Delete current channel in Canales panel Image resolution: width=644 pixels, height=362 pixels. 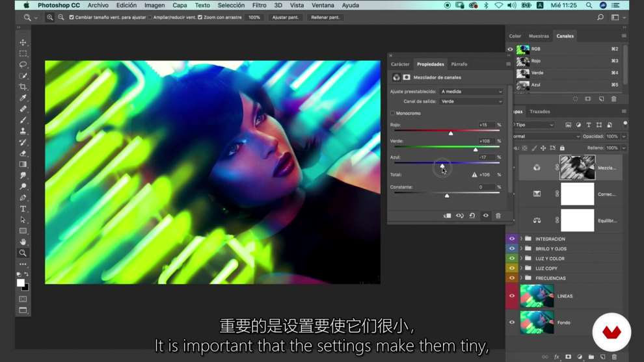613,99
